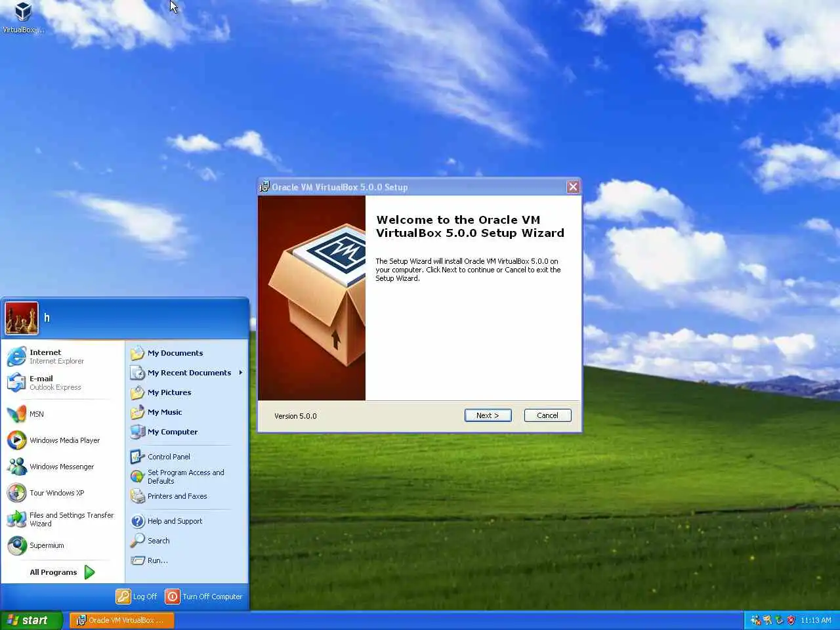Open My Music folder

tap(186, 412)
